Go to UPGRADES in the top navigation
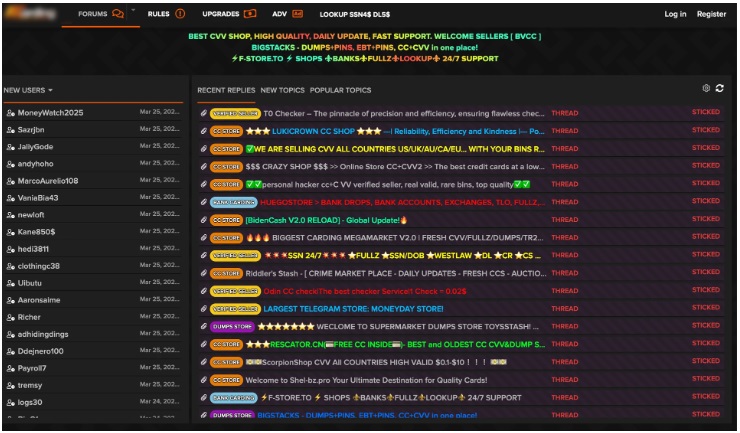 click(221, 14)
